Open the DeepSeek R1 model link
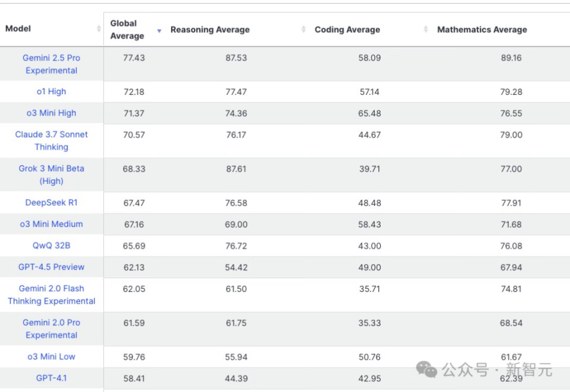This screenshot has height=392, width=570. point(51,203)
